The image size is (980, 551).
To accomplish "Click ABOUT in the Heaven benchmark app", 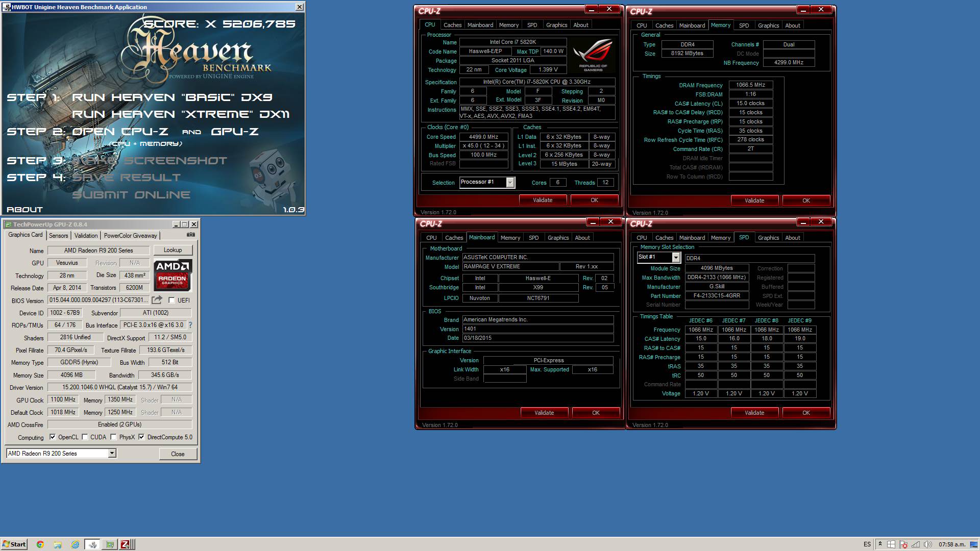I will pos(24,210).
